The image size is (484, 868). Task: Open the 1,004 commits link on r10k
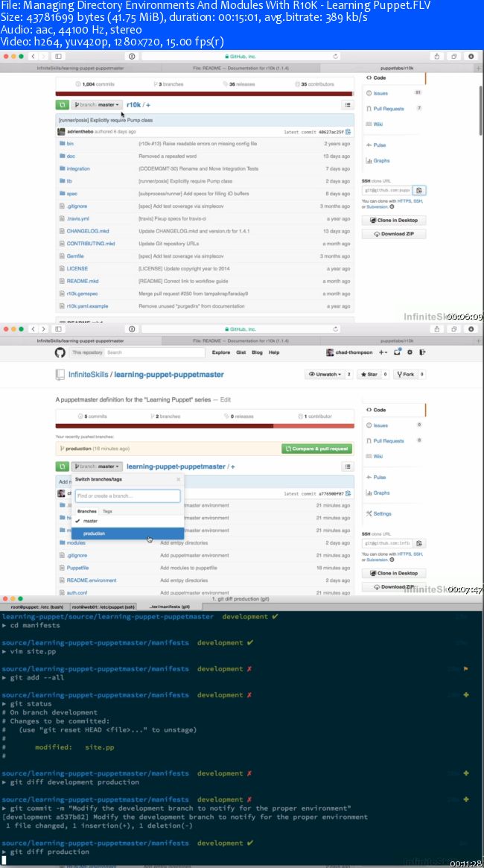pos(95,84)
